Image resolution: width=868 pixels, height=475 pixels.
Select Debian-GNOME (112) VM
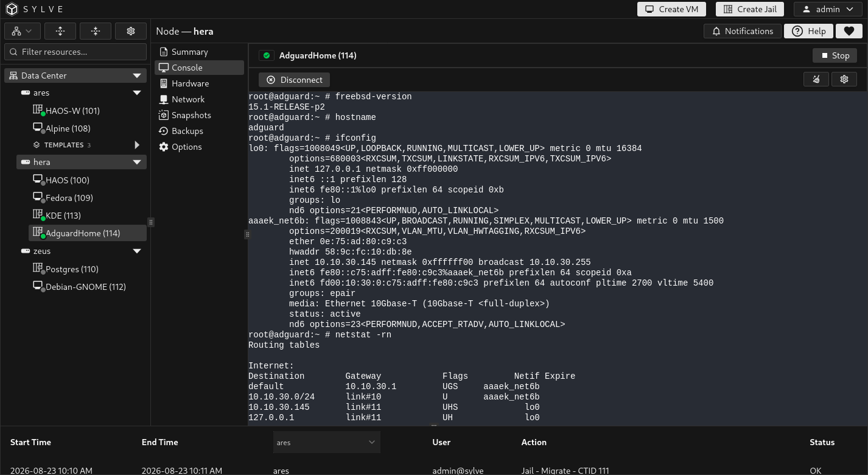88,287
